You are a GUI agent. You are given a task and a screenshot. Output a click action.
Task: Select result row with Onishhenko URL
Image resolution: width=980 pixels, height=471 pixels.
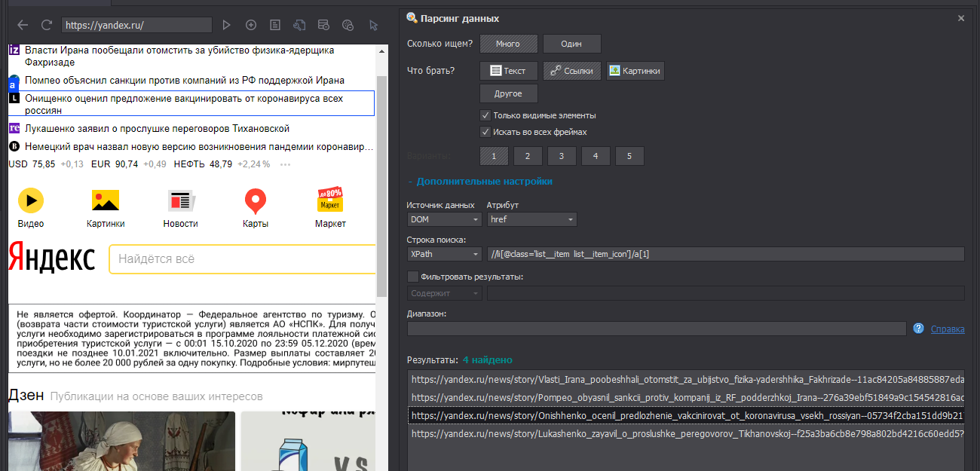(x=686, y=415)
